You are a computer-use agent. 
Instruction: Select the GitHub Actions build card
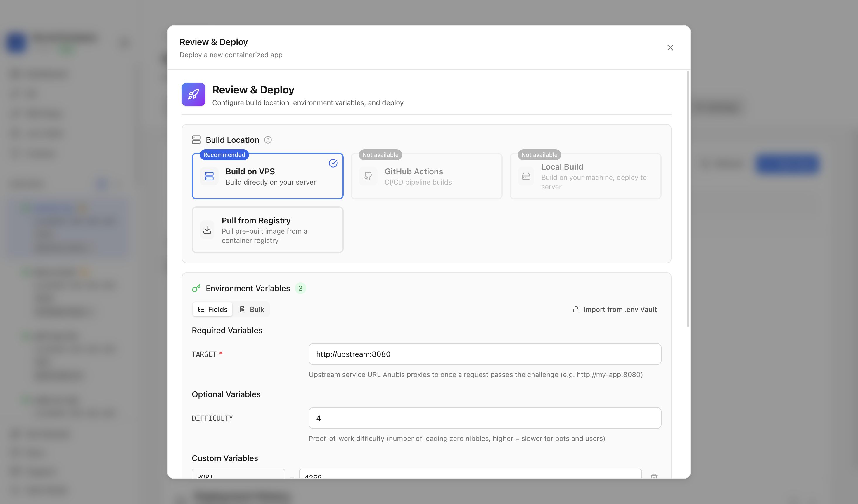click(x=427, y=176)
